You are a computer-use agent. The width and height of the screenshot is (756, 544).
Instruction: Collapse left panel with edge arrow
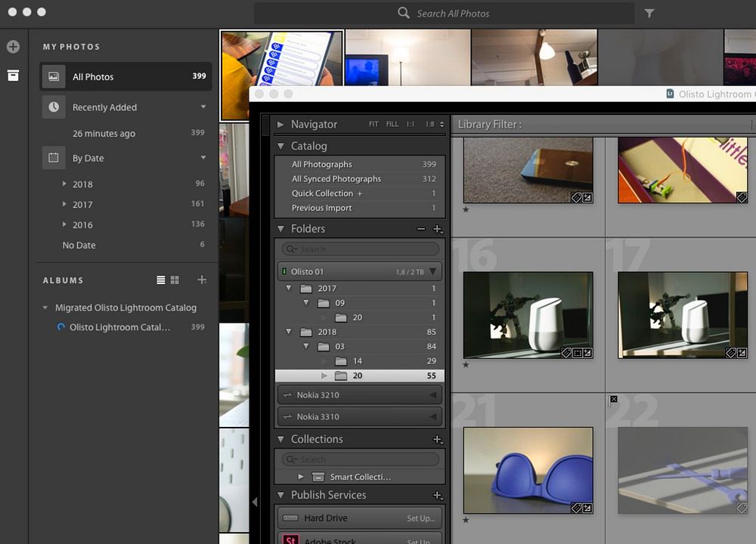[255, 501]
